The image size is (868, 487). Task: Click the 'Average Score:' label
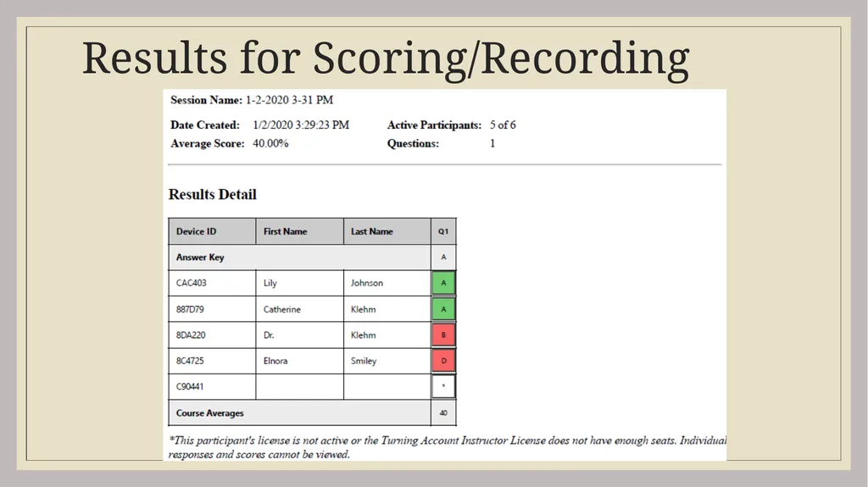tap(208, 143)
